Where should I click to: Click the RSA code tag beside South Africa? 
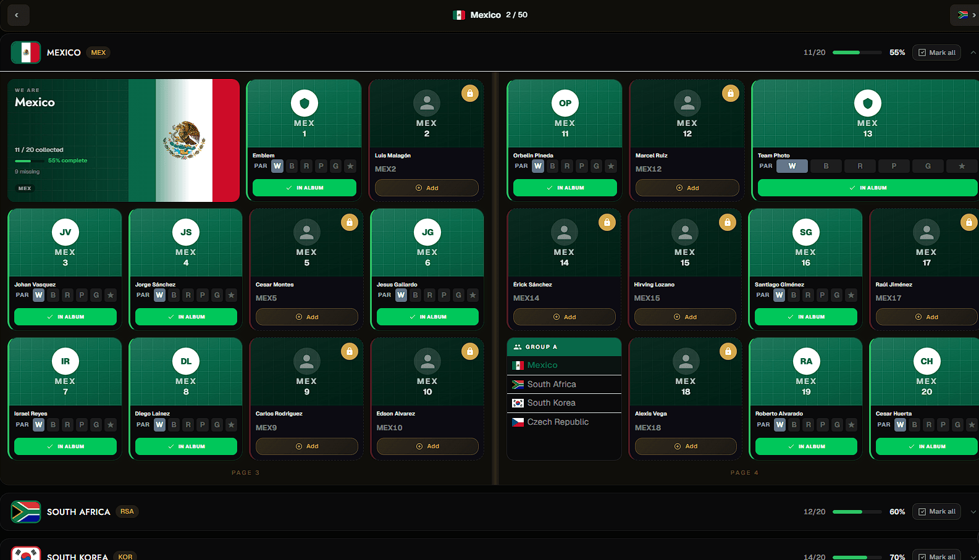point(127,511)
